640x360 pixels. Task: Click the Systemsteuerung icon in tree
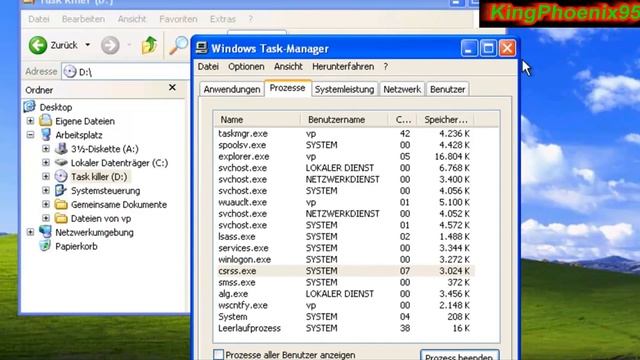(61, 190)
